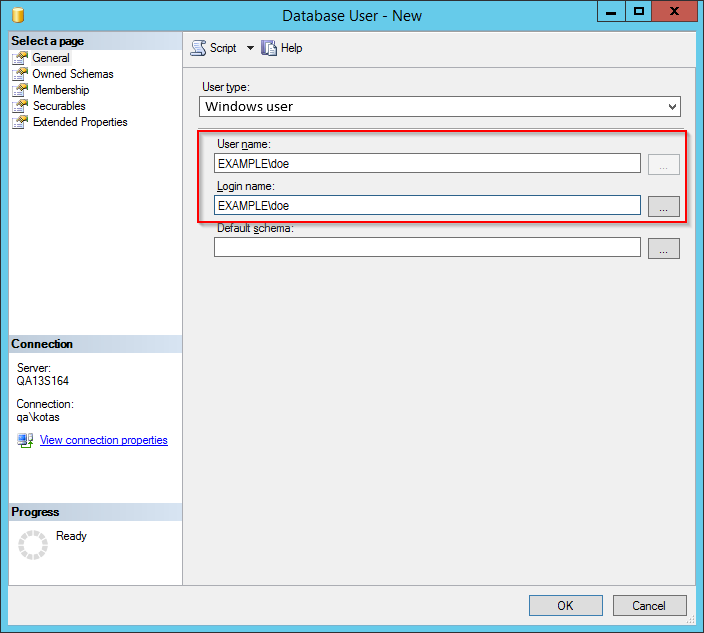
Task: Select the Extended Properties page icon
Action: pyautogui.click(x=20, y=122)
